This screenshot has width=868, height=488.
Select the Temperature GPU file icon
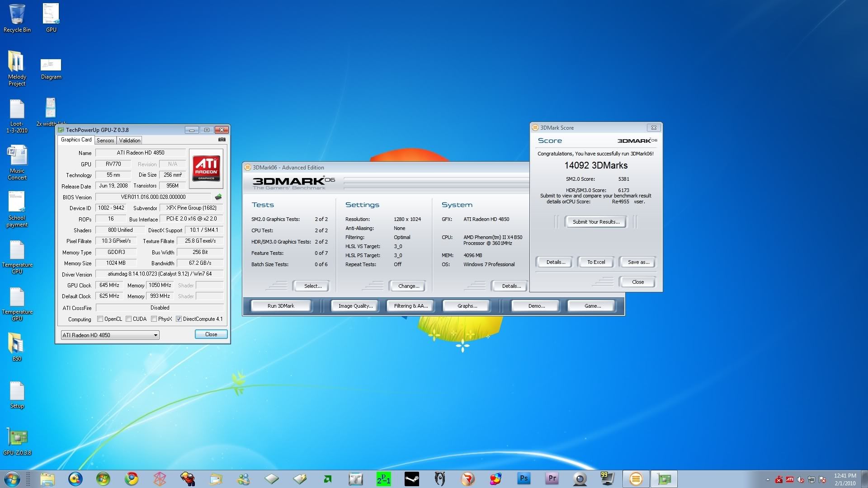coord(17,304)
